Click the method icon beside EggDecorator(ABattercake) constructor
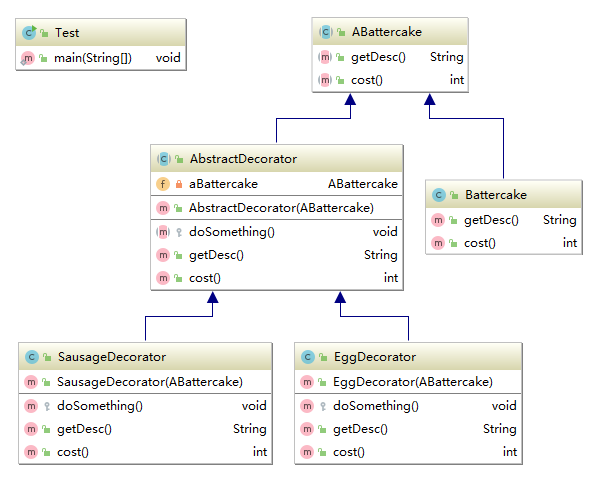This screenshot has height=481, width=599. (x=307, y=382)
